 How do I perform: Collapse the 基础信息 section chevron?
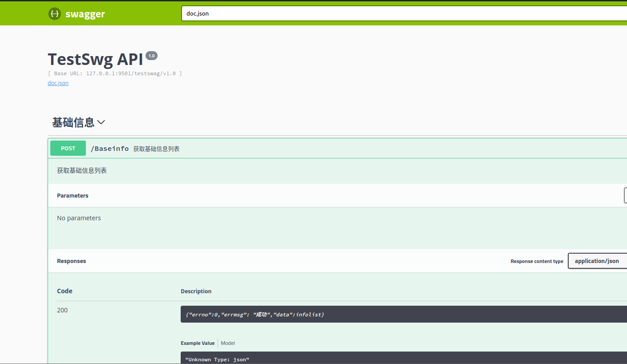pos(101,122)
